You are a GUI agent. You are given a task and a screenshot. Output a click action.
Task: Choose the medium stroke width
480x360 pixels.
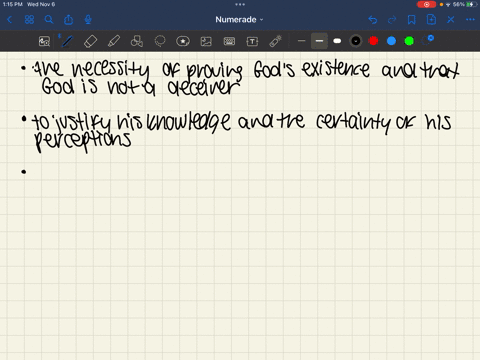[x=319, y=41]
